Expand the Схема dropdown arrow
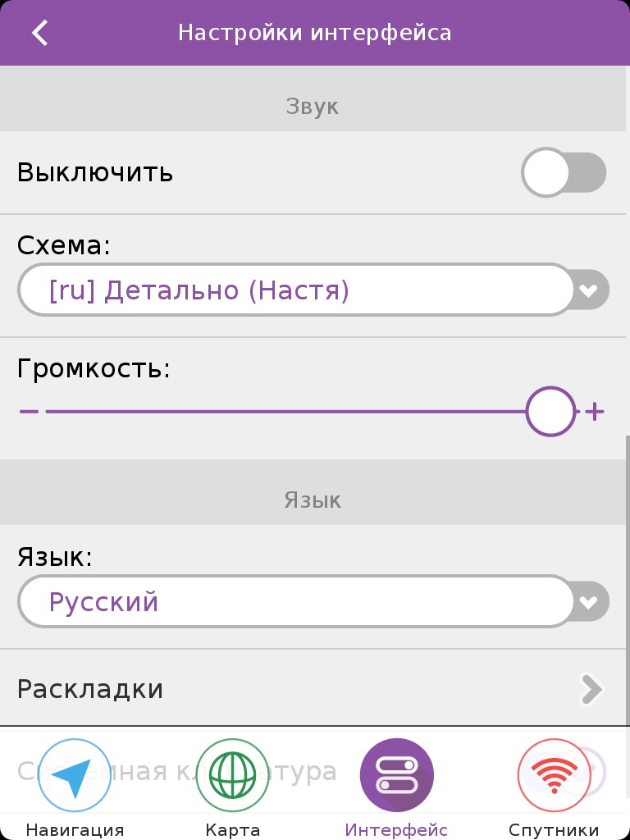 (590, 290)
